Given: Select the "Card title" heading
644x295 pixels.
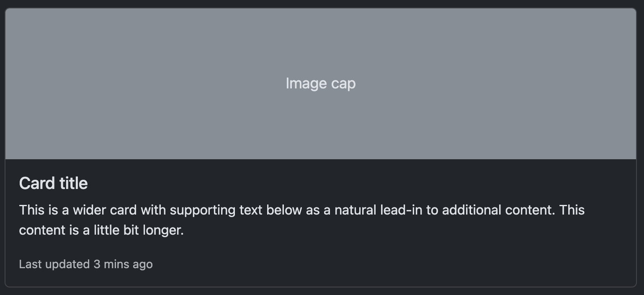Looking at the screenshot, I should (53, 184).
